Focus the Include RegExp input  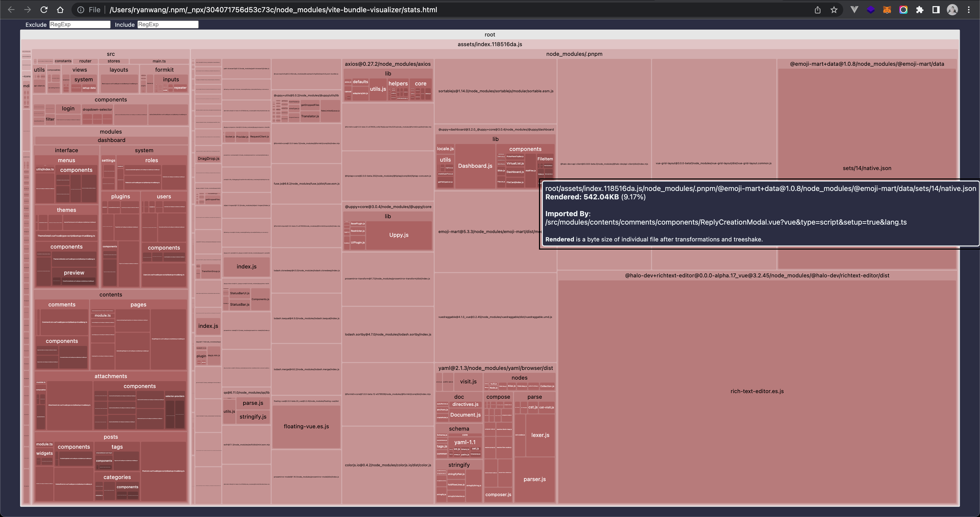pos(167,24)
